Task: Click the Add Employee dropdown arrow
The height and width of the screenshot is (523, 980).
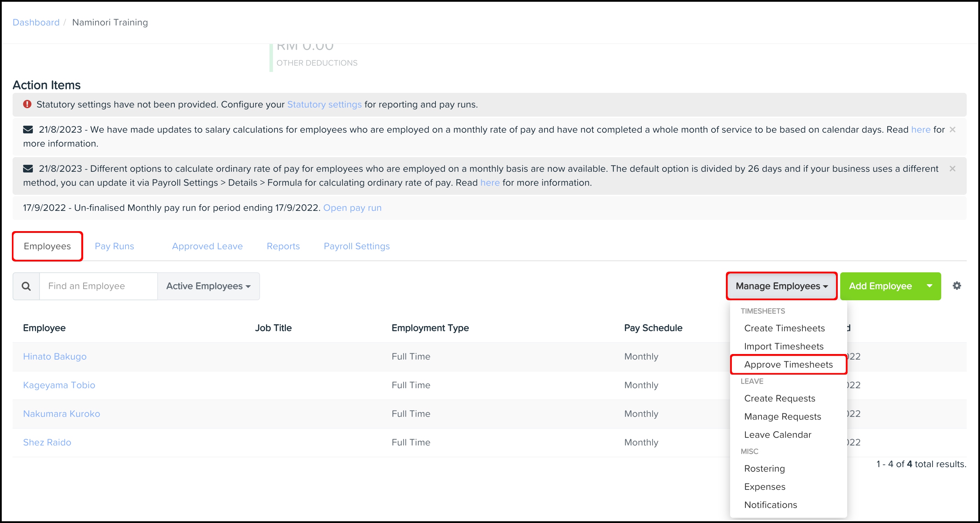Action: click(929, 286)
